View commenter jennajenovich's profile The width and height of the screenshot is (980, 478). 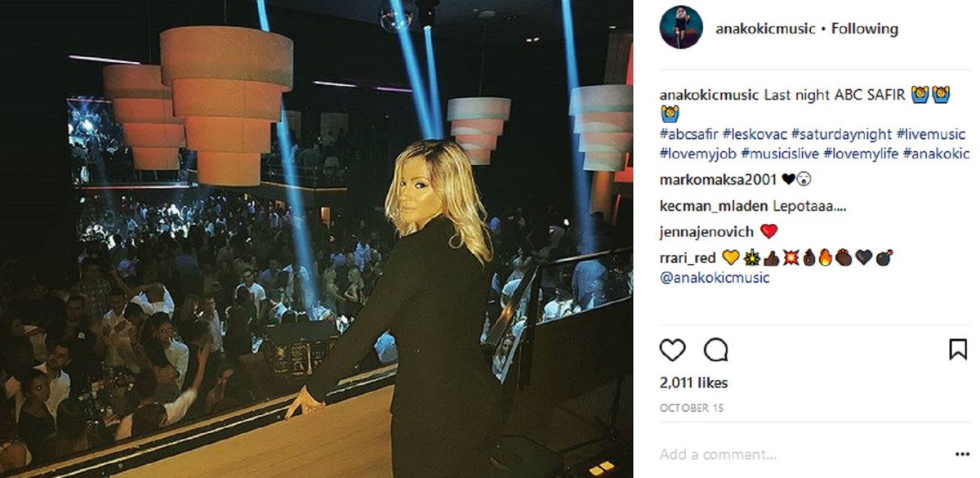[707, 231]
